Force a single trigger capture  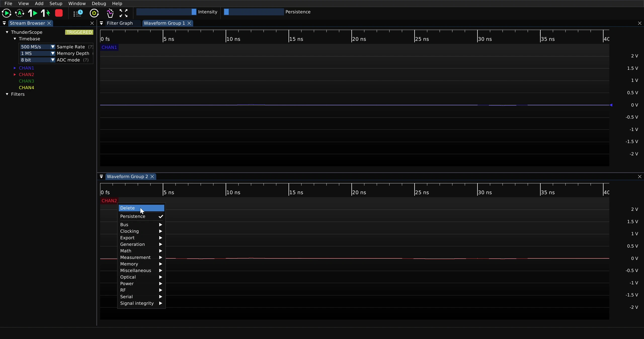click(x=46, y=13)
